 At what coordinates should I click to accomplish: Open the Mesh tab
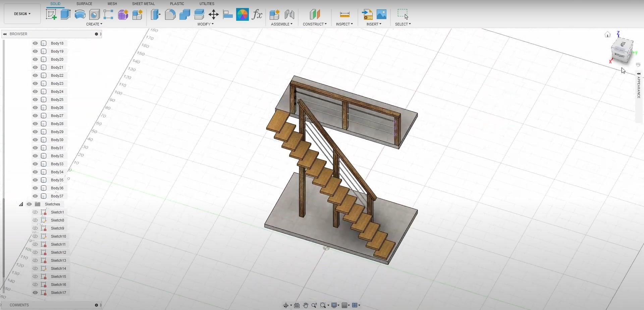[112, 4]
